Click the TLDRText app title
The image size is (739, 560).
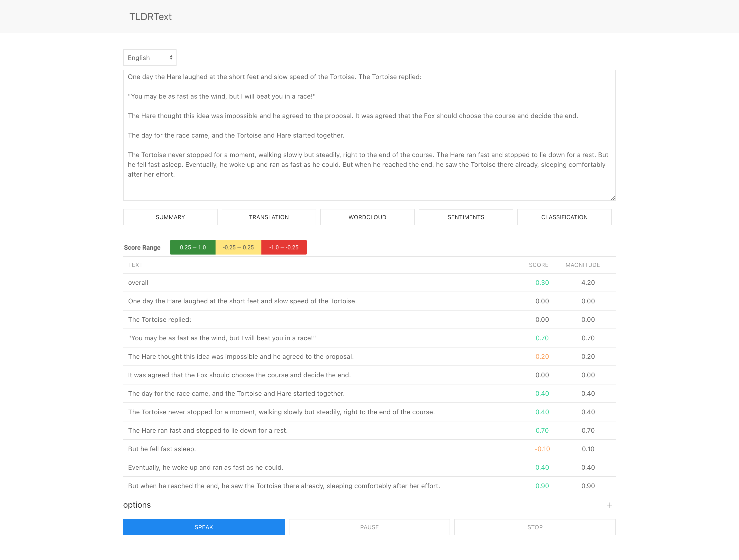(150, 16)
